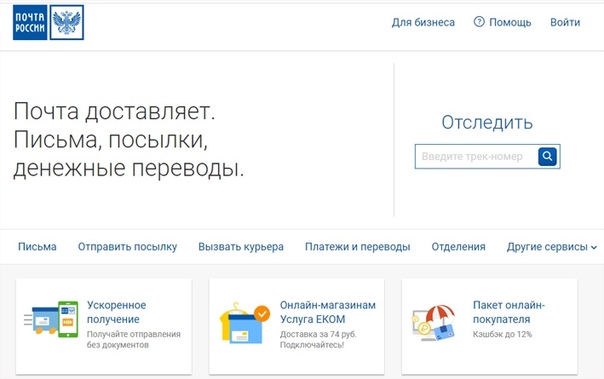This screenshot has width=604, height=379.
Task: Click text Получайте отправления без документов
Action: 134,339
